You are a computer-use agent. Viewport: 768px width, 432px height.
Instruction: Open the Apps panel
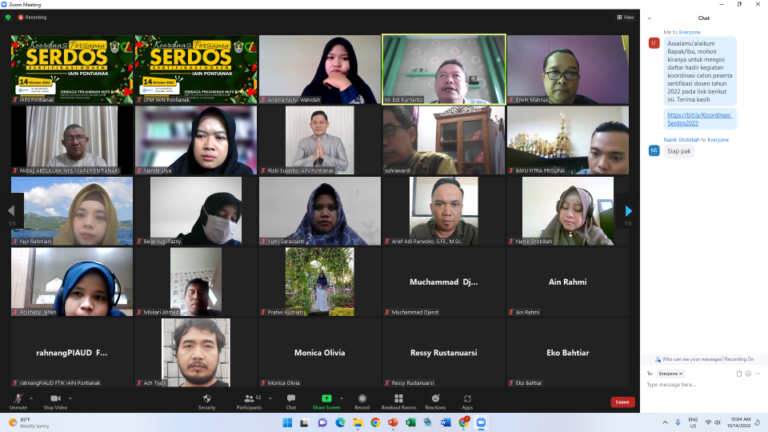(467, 401)
